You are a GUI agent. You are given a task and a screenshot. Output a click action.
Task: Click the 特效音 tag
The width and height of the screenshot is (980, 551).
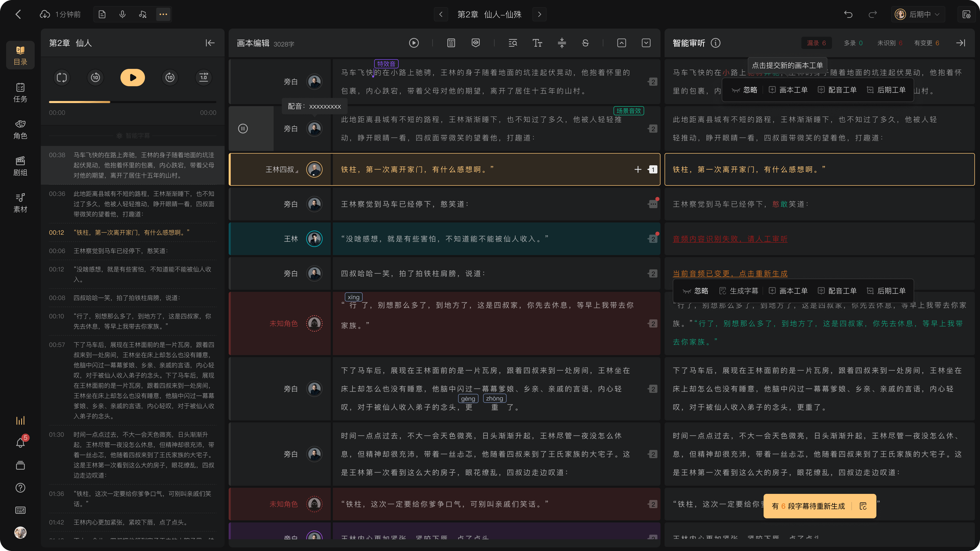(386, 64)
